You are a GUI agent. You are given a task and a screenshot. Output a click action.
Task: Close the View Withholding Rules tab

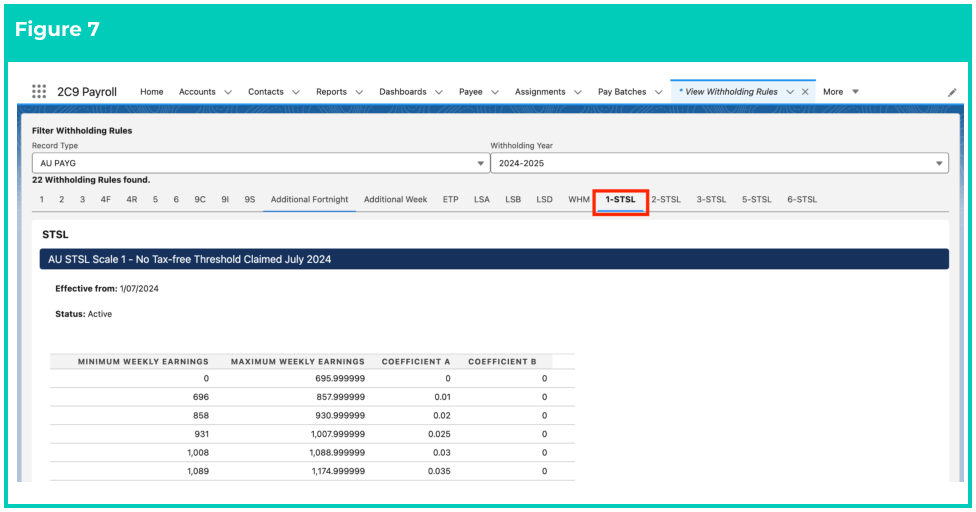[x=805, y=91]
